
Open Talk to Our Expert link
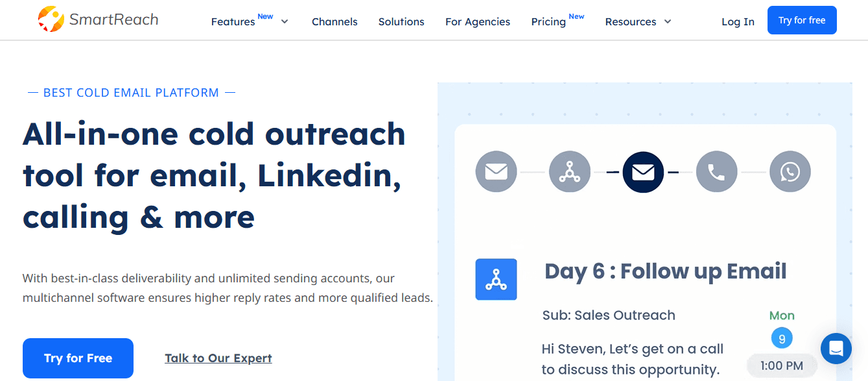(218, 358)
